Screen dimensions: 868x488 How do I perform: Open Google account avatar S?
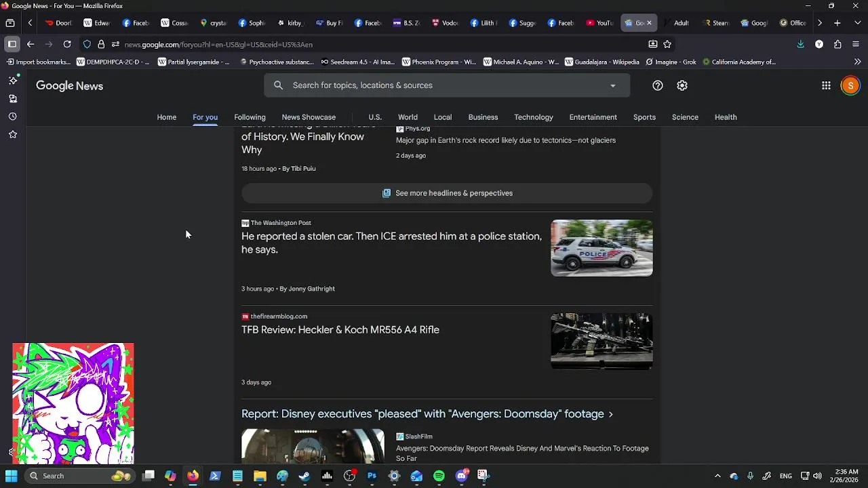[850, 85]
